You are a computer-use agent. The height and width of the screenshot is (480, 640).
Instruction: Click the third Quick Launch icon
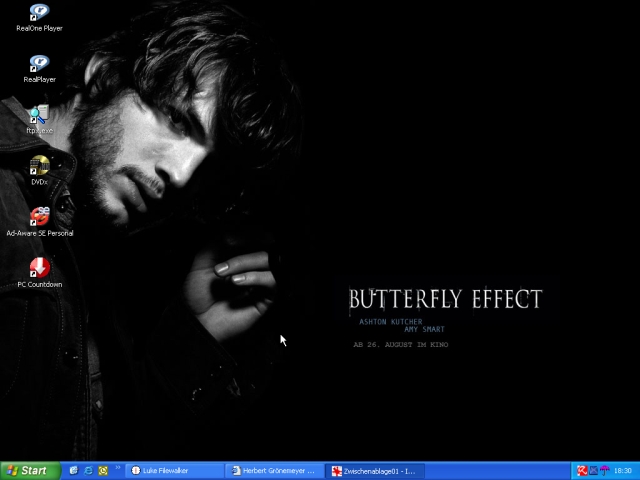tap(102, 470)
